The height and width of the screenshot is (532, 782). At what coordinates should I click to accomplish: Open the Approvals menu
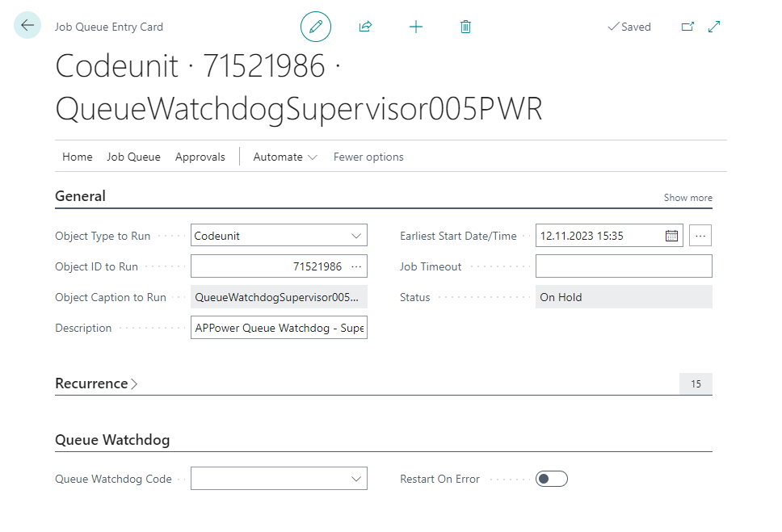[x=200, y=157]
